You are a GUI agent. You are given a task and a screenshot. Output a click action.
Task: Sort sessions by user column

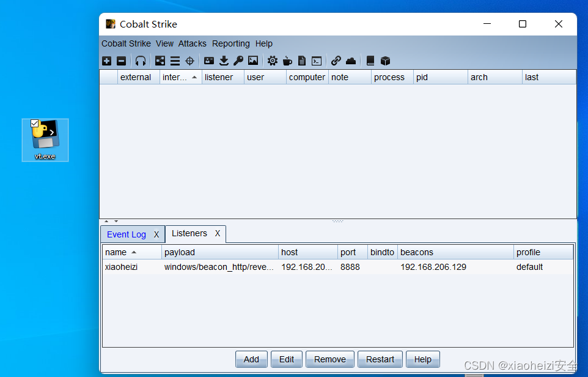[265, 77]
